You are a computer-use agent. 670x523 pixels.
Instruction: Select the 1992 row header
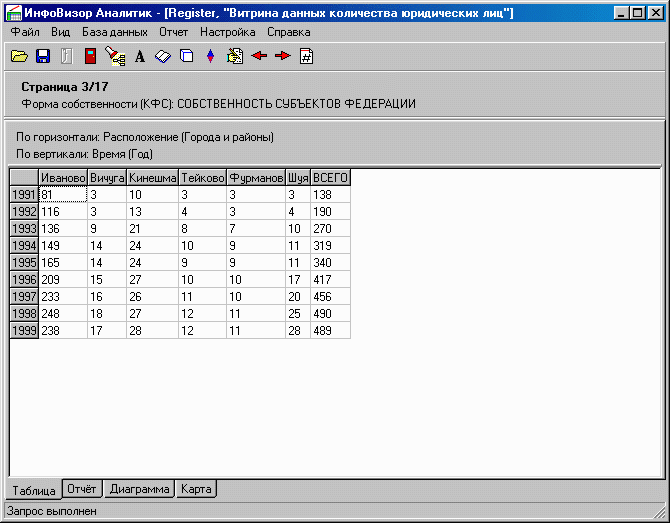[24, 212]
